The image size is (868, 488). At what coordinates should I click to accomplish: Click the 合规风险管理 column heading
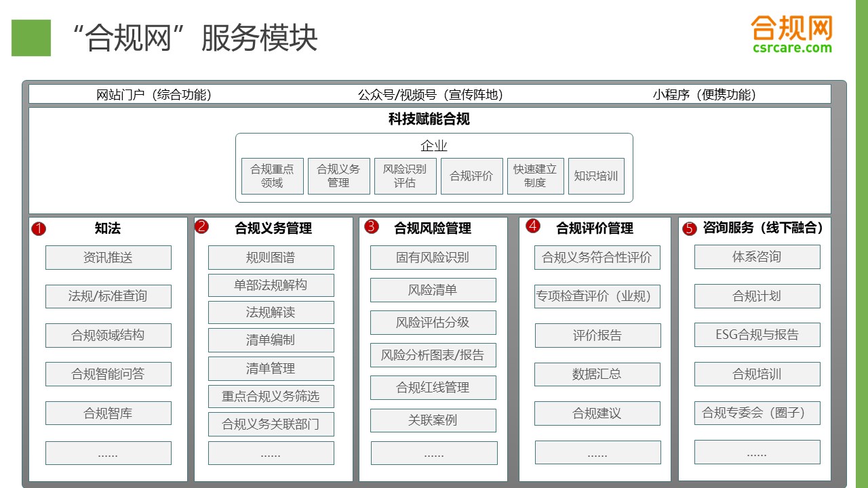click(433, 228)
